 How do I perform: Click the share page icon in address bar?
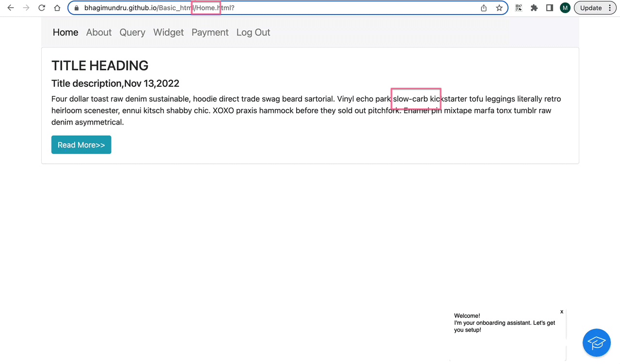coord(484,8)
